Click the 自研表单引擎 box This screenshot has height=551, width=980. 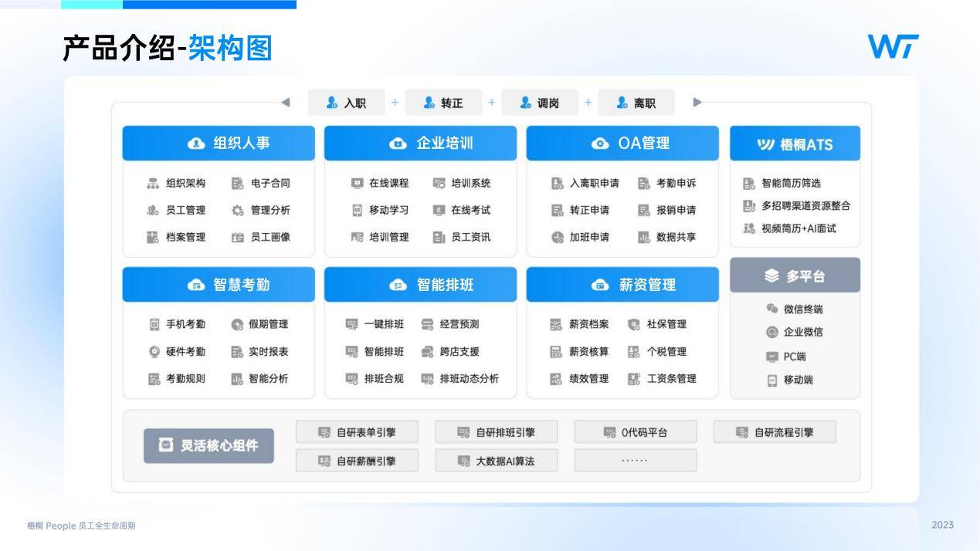tap(357, 432)
